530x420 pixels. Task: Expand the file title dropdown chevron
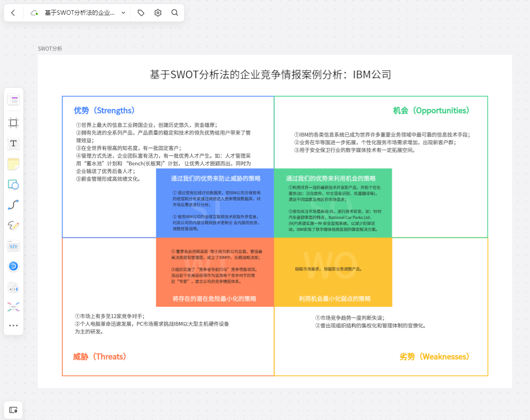click(123, 13)
